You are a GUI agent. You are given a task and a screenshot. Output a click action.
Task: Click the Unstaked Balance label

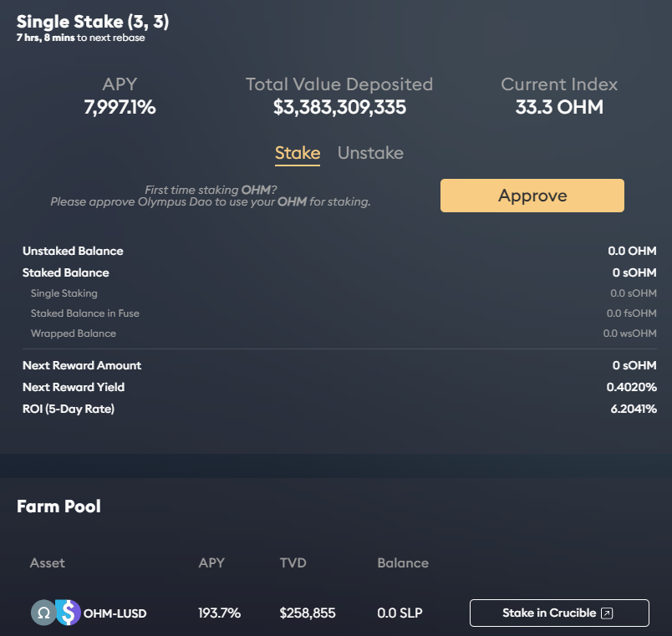click(73, 251)
